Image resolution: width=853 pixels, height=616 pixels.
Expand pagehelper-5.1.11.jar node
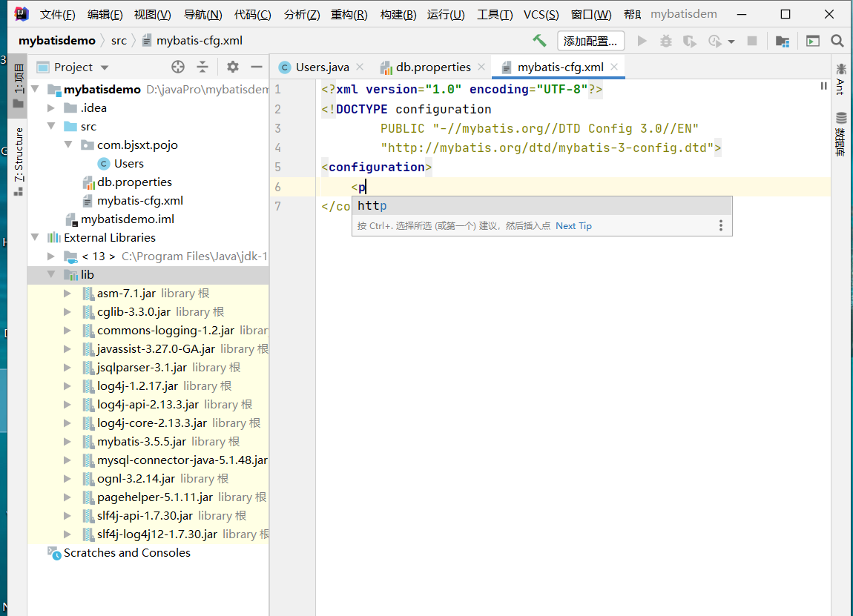[67, 497]
